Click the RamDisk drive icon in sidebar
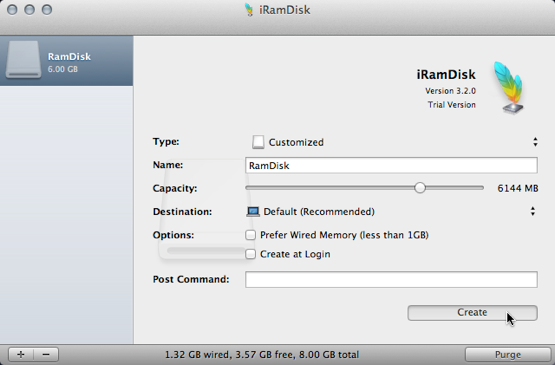Viewport: 555px width, 365px height. click(23, 59)
